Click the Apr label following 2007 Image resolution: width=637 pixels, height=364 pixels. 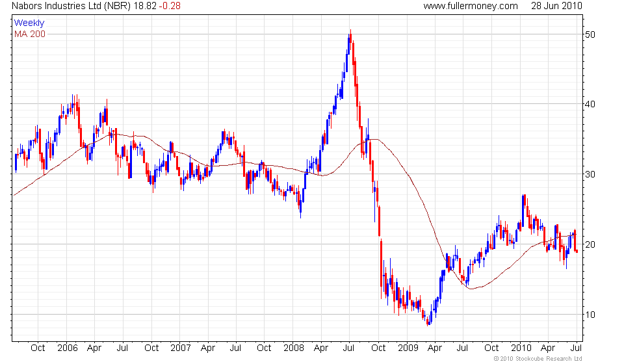tap(208, 348)
